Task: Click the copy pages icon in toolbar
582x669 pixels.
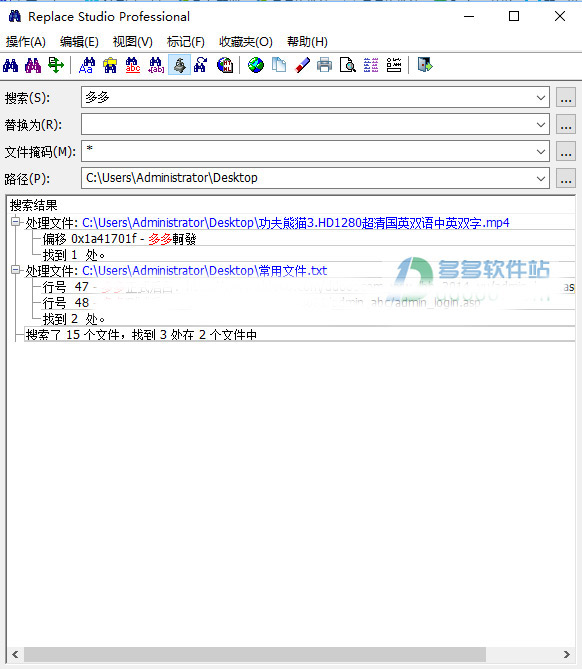Action: [279, 65]
